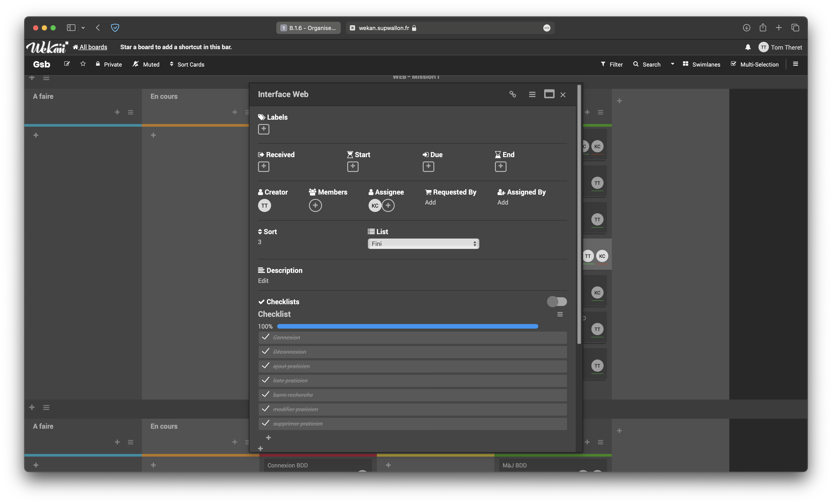Show the Safari tab overview
Image resolution: width=832 pixels, height=504 pixels.
point(795,28)
